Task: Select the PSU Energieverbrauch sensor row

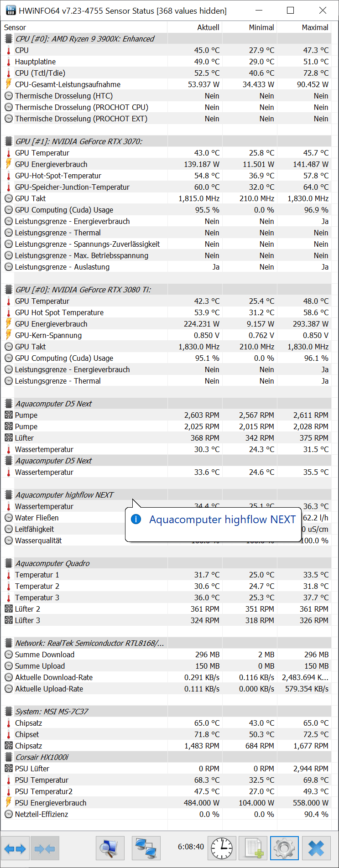Action: (x=51, y=803)
